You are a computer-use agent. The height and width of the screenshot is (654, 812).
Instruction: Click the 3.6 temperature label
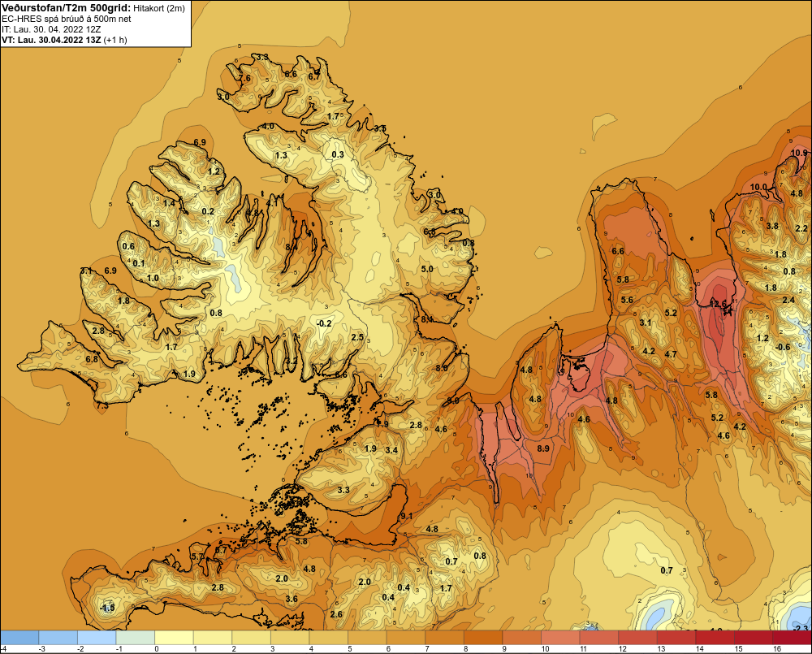point(292,599)
